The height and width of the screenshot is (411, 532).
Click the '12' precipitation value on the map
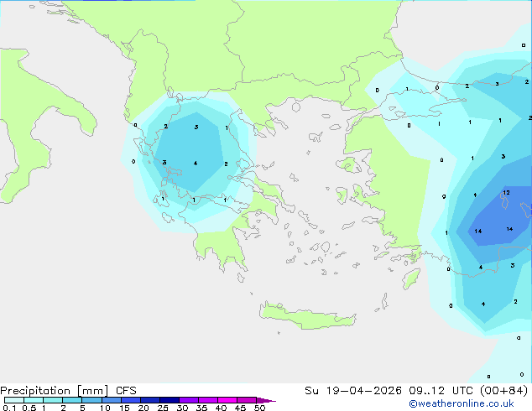(506, 193)
